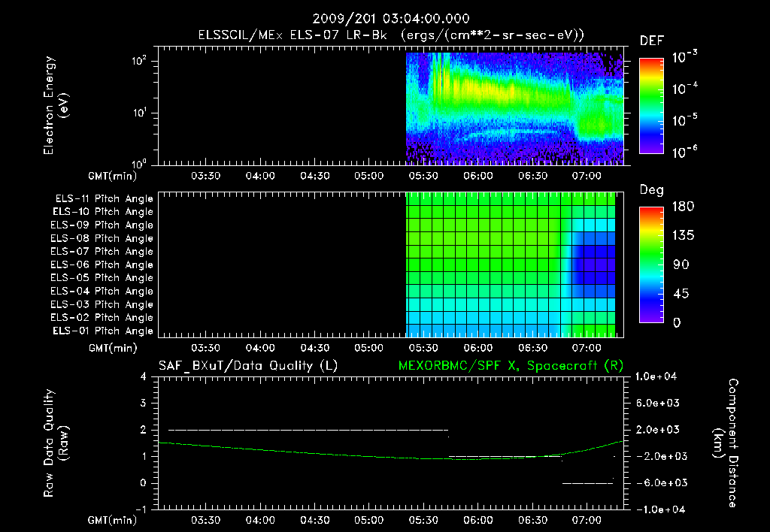
Task: Click the ELS-04 Pitch Angle row label
Action: click(102, 291)
